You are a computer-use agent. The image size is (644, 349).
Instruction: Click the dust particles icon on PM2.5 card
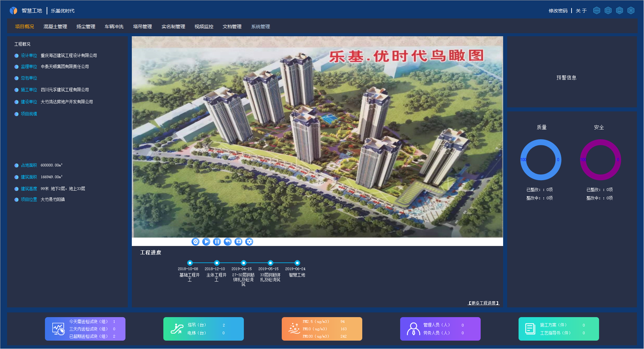coord(294,329)
